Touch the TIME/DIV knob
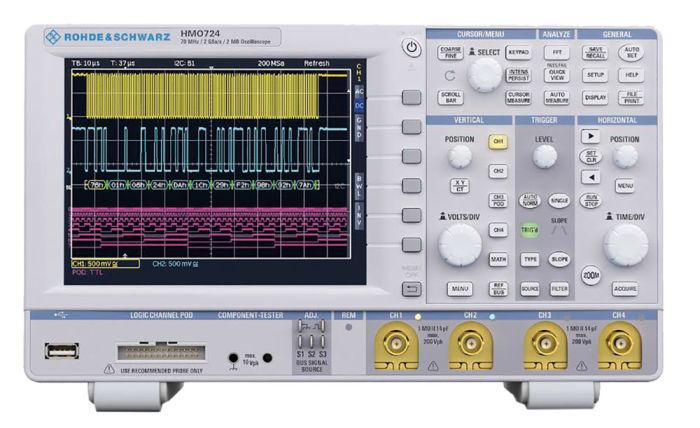The width and height of the screenshot is (700, 428). point(625,245)
